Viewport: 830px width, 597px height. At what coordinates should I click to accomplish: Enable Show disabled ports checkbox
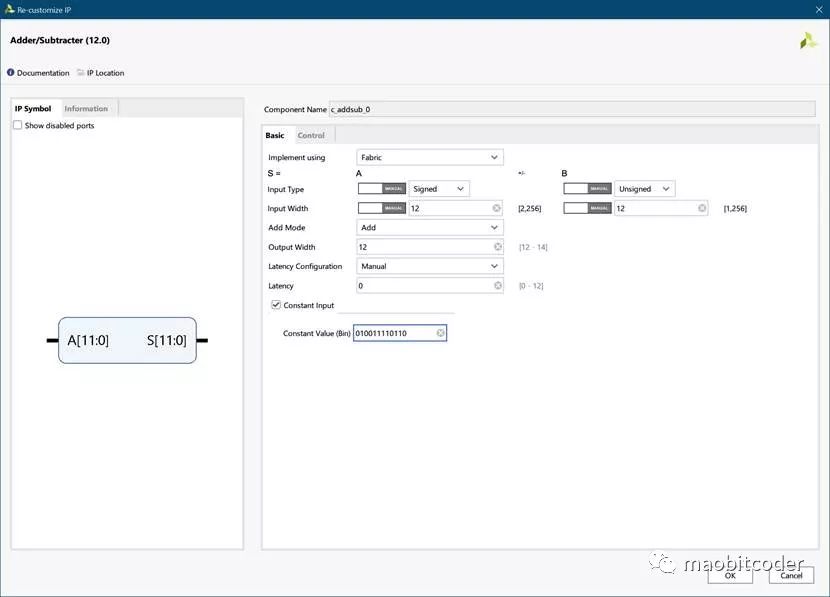(x=18, y=125)
